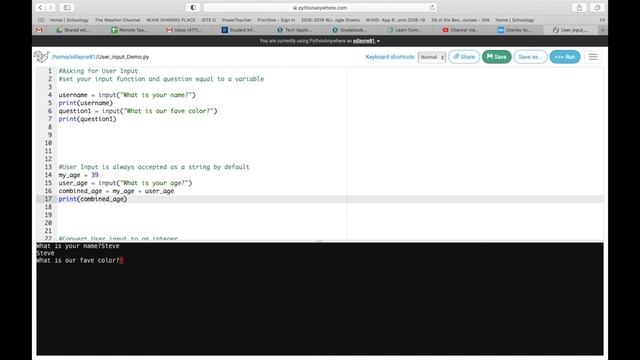The image size is (640, 360).
Task: Open the Keyboard shortcuts link
Action: tap(390, 57)
